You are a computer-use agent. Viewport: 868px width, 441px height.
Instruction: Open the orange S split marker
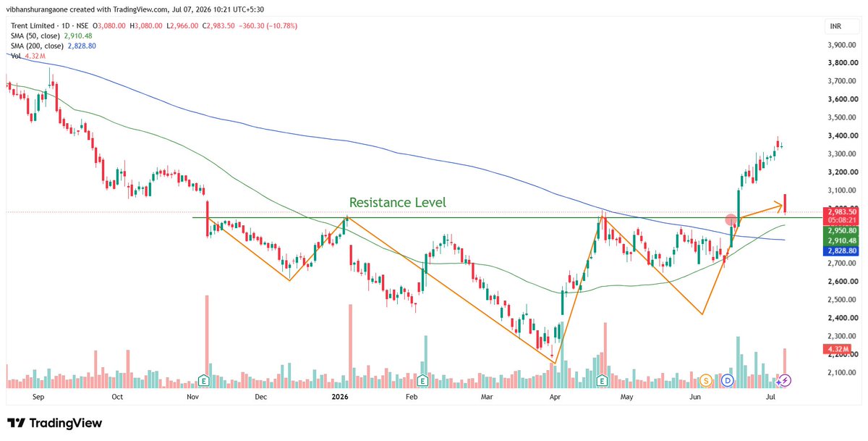(706, 379)
